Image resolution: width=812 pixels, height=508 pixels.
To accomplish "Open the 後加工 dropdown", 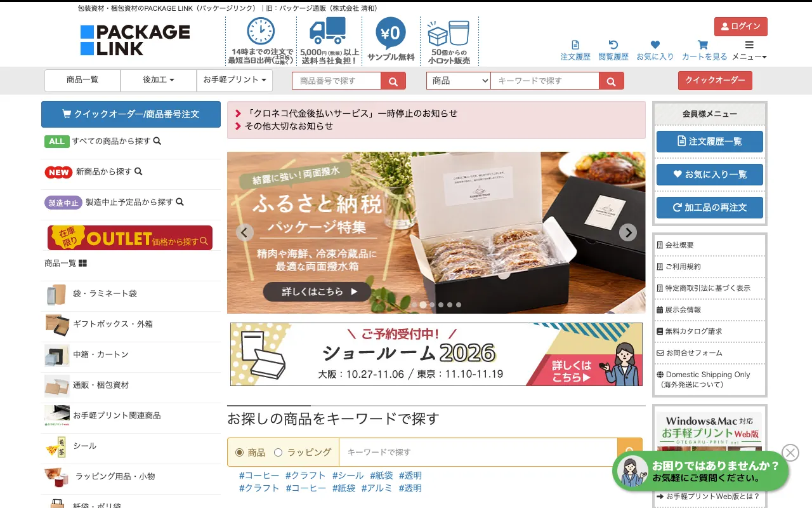I will (x=159, y=81).
